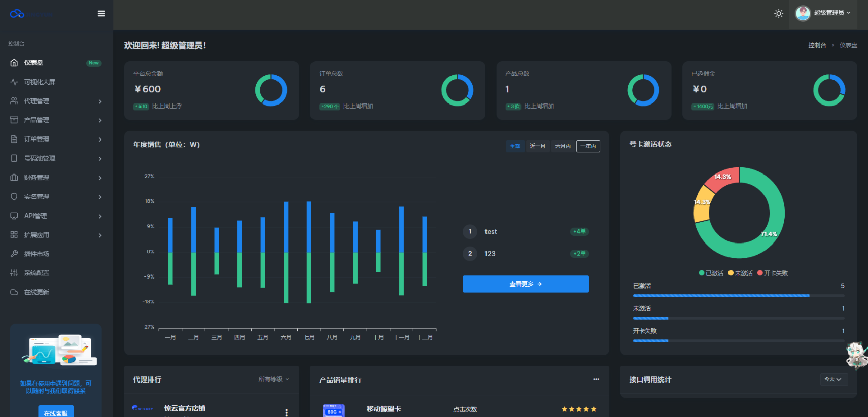This screenshot has width=868, height=417.
Task: Click the 在线客服 button
Action: [x=56, y=413]
